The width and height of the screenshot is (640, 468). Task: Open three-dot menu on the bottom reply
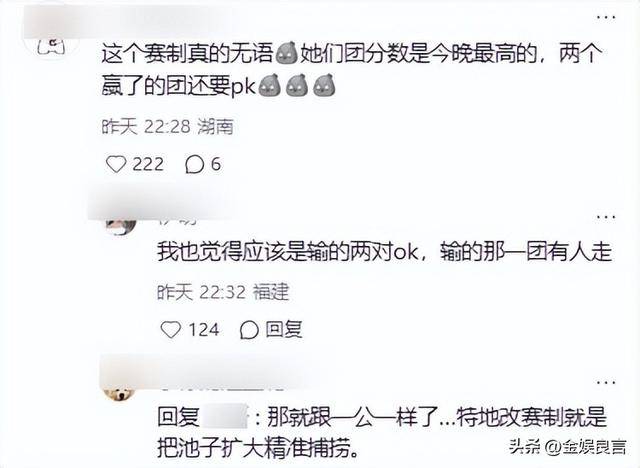[606, 383]
